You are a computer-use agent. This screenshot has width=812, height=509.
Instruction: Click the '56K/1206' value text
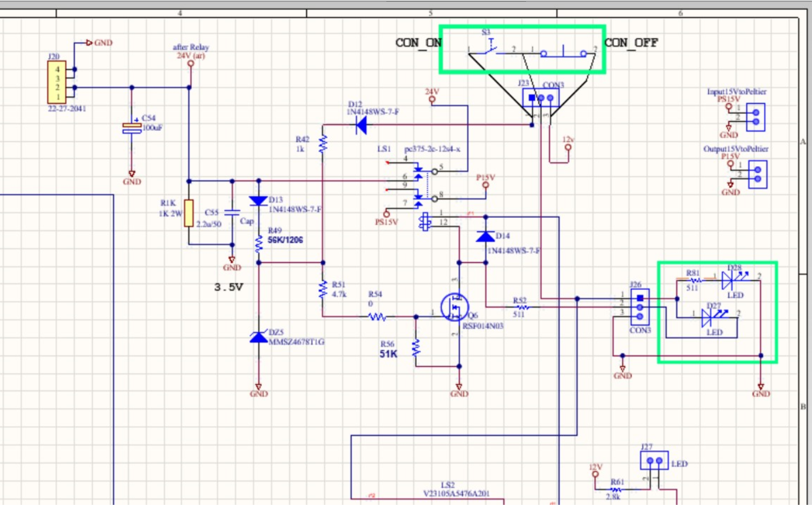(x=285, y=240)
